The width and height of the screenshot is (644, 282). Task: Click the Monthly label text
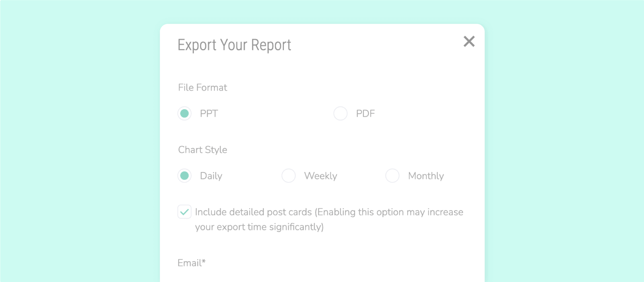point(426,176)
